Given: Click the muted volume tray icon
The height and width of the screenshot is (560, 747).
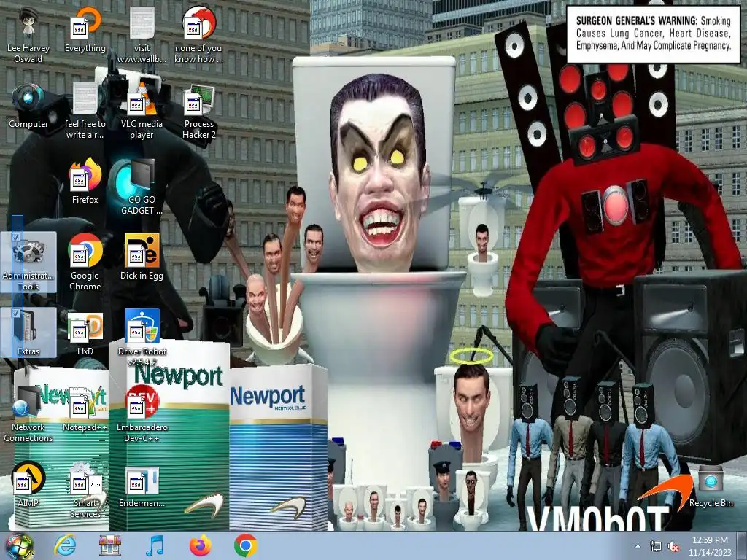Looking at the screenshot, I should click(673, 547).
